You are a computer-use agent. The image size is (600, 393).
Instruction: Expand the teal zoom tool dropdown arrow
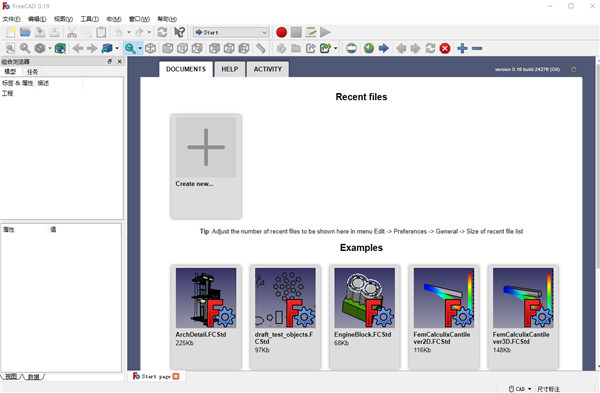point(140,48)
